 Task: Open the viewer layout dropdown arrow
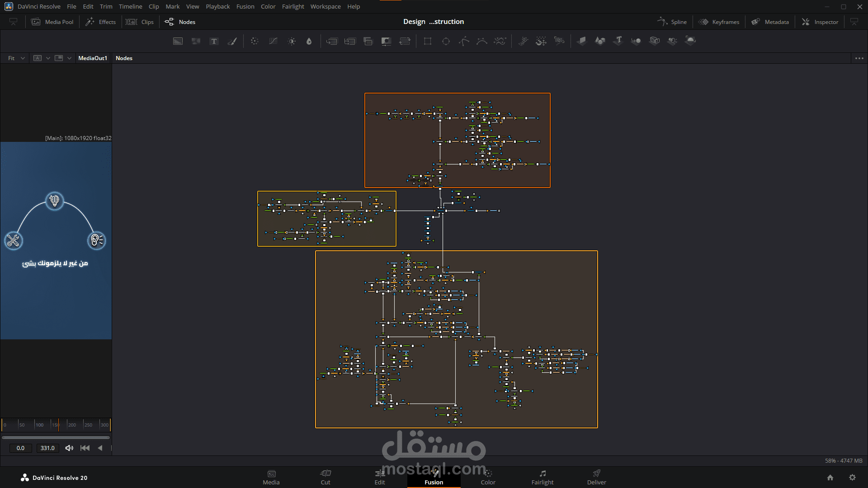69,58
